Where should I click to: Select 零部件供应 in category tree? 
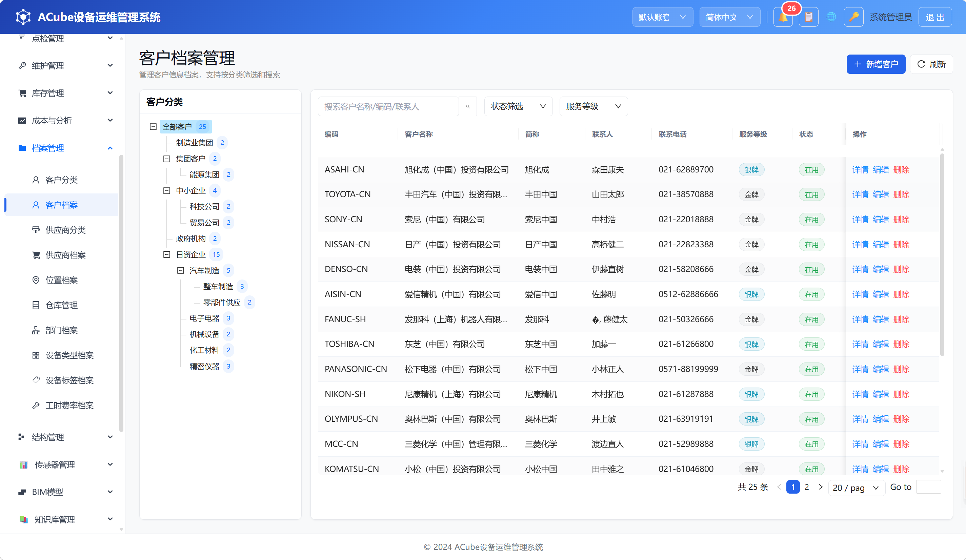[222, 302]
